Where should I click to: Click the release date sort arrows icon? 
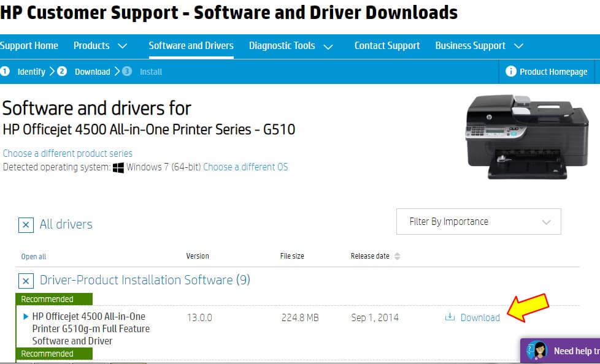pos(397,256)
